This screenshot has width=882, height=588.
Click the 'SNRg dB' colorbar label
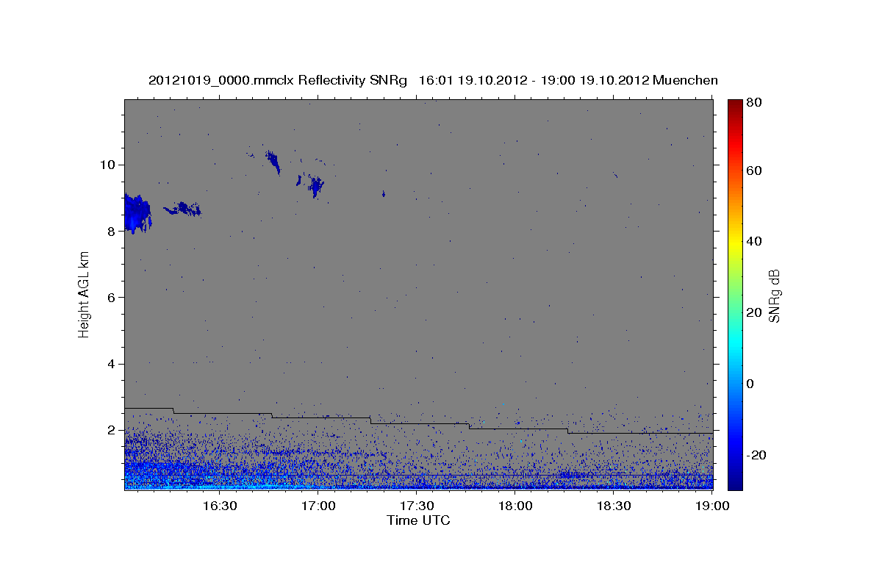click(x=774, y=296)
